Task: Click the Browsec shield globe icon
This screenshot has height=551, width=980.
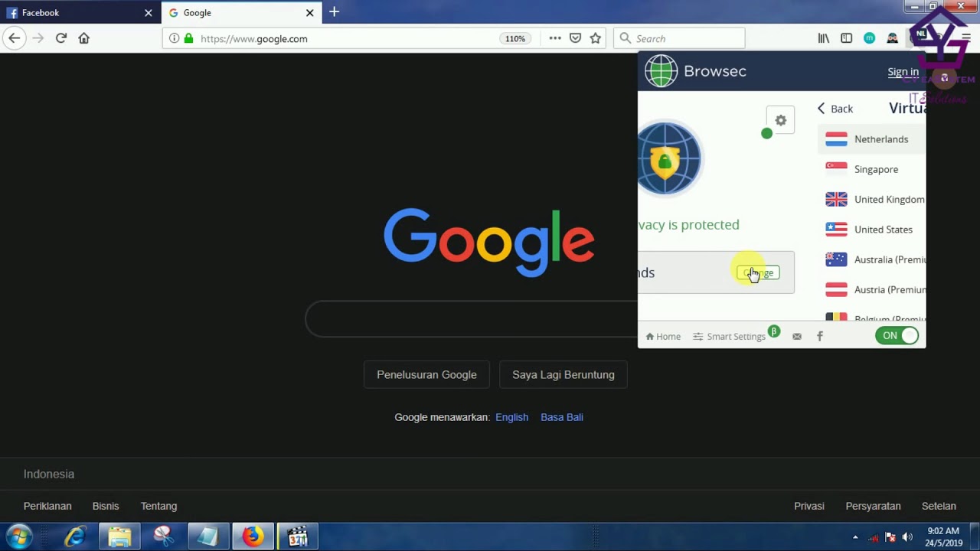Action: 669,159
